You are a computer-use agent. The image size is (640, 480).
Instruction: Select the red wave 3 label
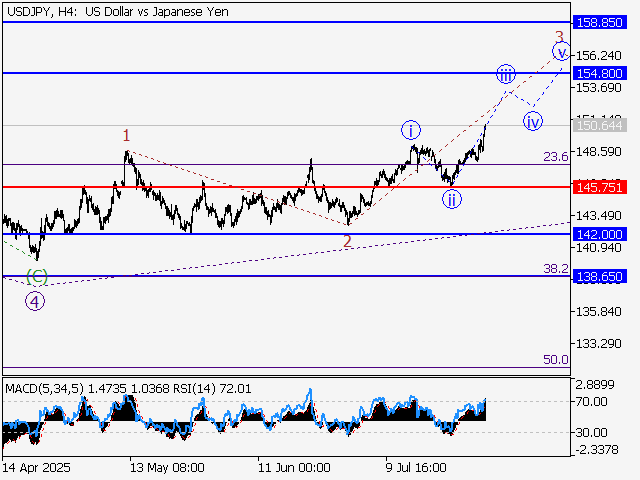[560, 36]
